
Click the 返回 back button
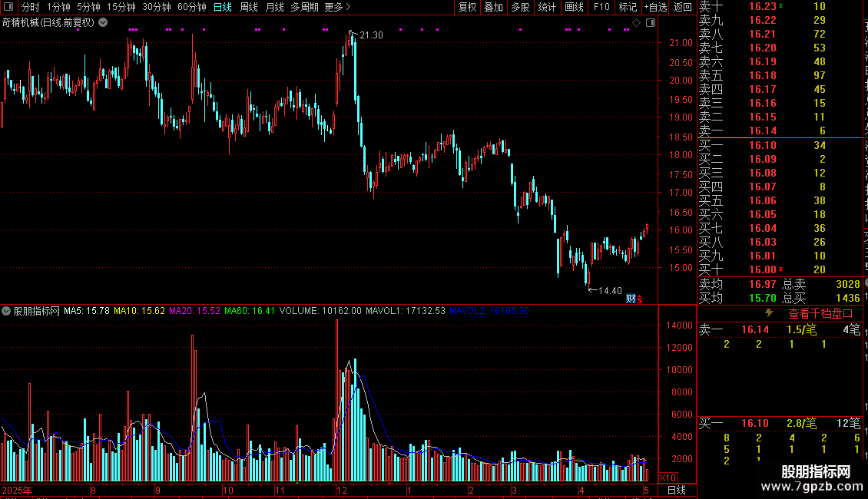pyautogui.click(x=683, y=7)
